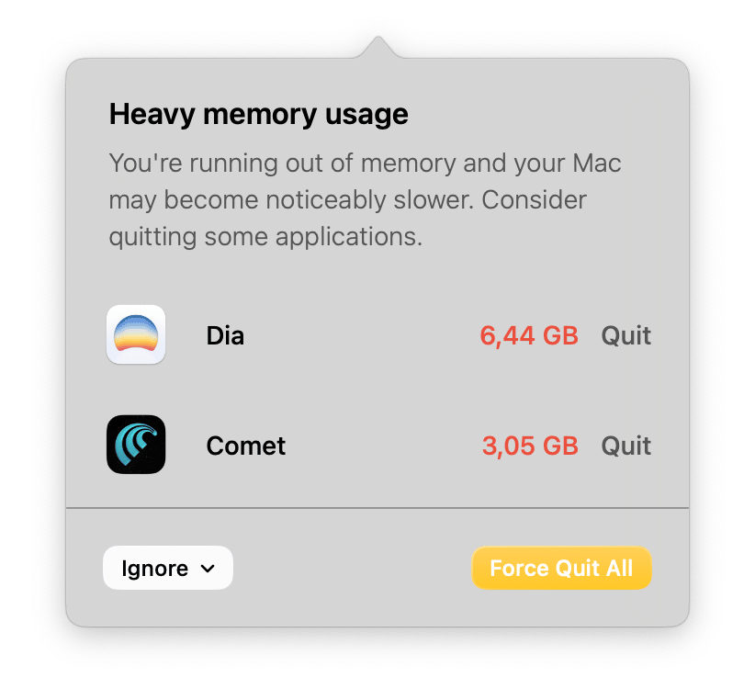Click Dia's 6,44 GB memory value
Image resolution: width=755 pixels, height=700 pixels.
pyautogui.click(x=529, y=335)
